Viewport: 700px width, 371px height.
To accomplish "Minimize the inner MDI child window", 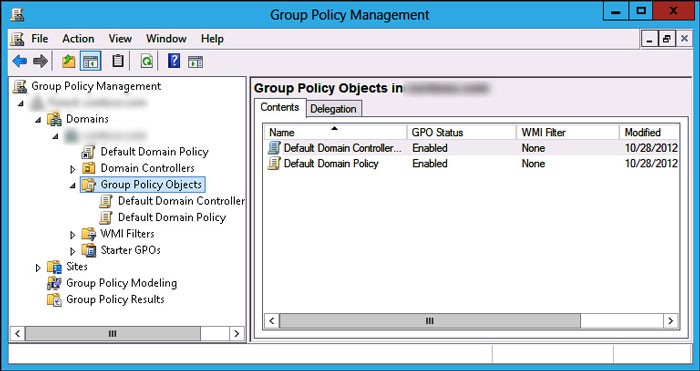I will click(x=650, y=39).
